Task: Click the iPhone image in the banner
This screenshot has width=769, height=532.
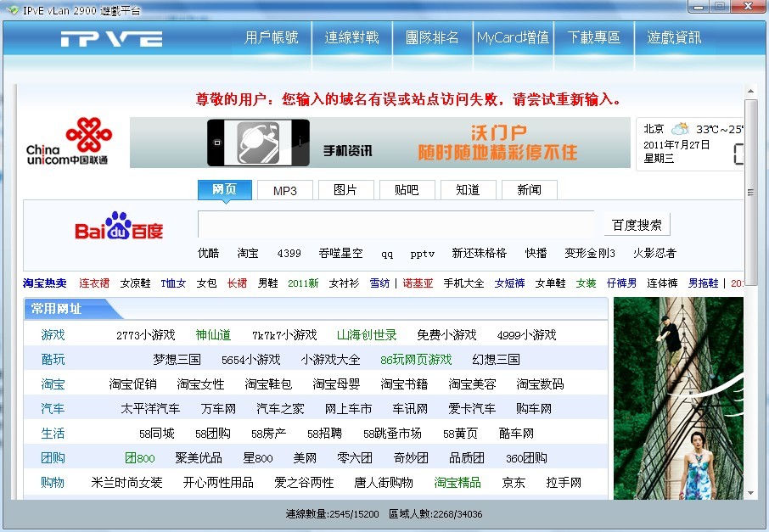Action: pos(258,143)
